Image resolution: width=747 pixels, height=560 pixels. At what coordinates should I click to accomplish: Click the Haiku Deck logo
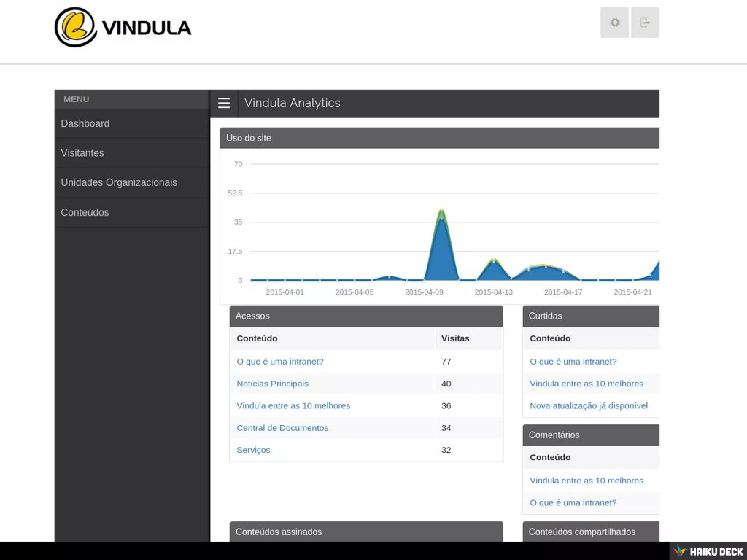[709, 551]
